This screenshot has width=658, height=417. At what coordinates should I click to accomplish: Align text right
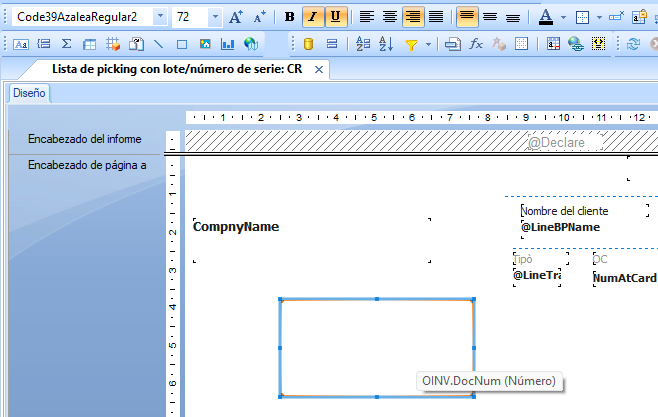pyautogui.click(x=413, y=17)
